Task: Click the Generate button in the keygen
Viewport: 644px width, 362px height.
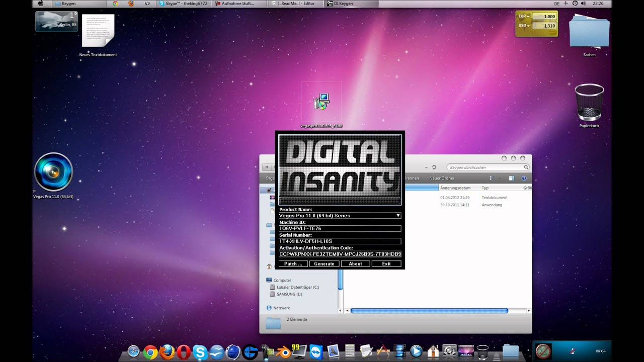Action: [324, 263]
